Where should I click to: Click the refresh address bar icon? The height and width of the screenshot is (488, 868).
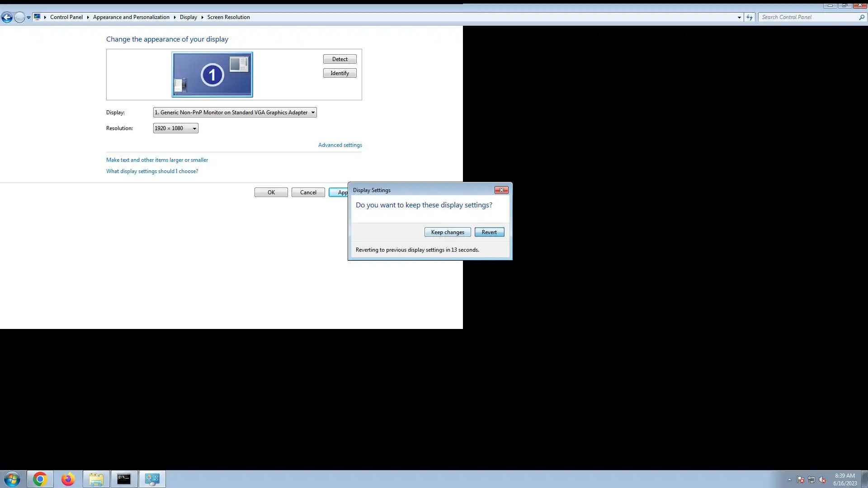click(x=750, y=17)
